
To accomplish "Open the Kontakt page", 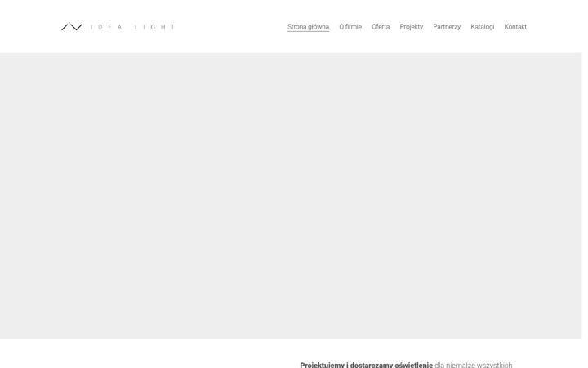I will [515, 27].
